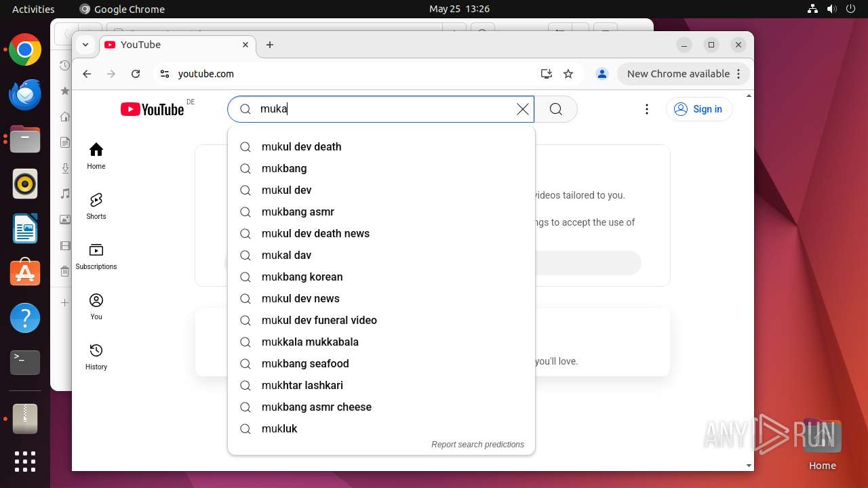This screenshot has width=868, height=488.
Task: Choose suggestion 'mukul dev funeral video'
Action: click(x=381, y=320)
